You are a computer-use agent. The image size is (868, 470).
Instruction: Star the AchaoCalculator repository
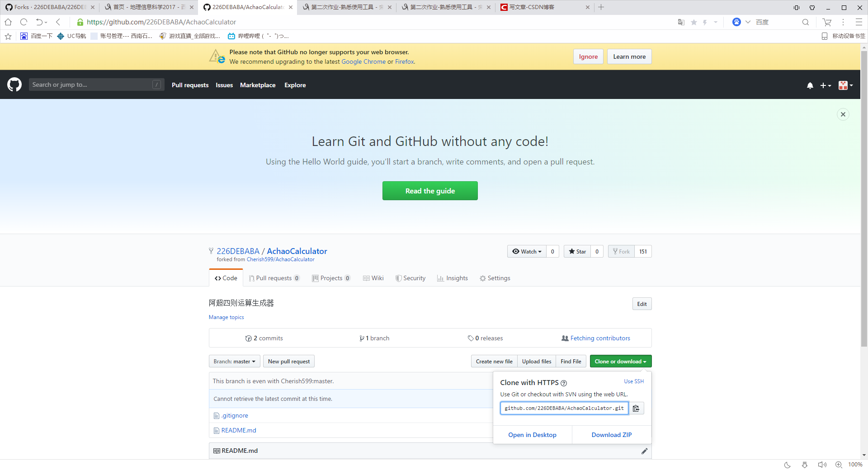577,251
